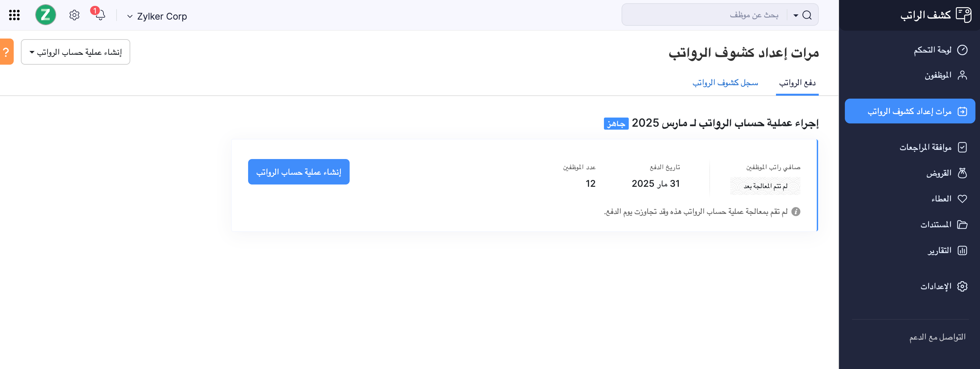980x369 pixels.
Task: Click the green Z profile avatar
Action: click(x=46, y=15)
